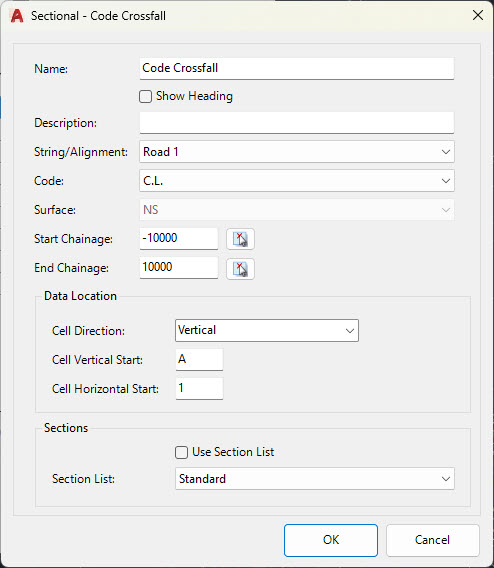Open the Cell Direction dropdown set to Vertical
Screen dimensions: 494x568
point(267,330)
